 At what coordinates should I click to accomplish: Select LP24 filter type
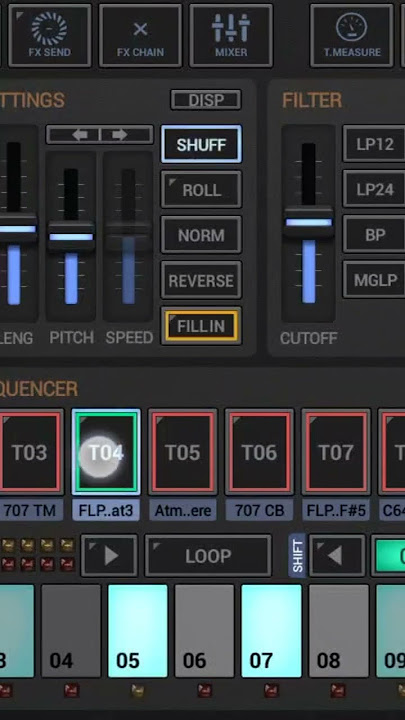[375, 189]
